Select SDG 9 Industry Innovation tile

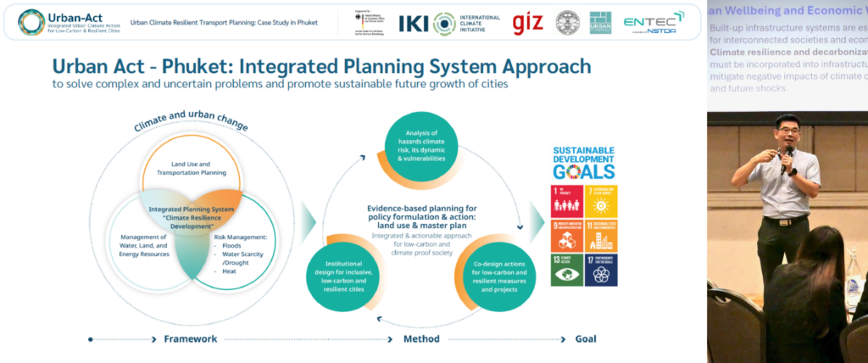567,235
